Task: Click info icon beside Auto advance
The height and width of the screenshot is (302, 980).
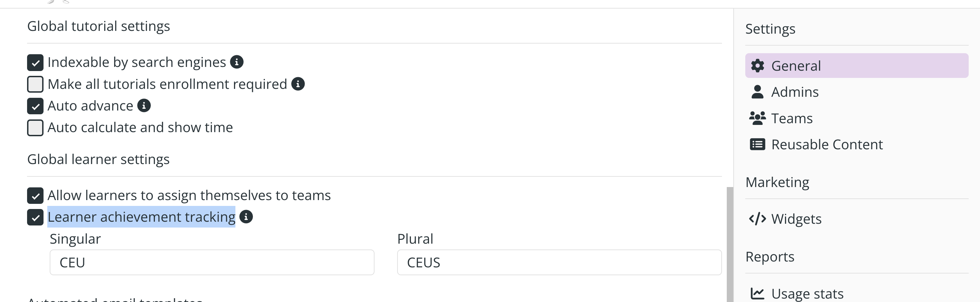Action: pyautogui.click(x=144, y=105)
